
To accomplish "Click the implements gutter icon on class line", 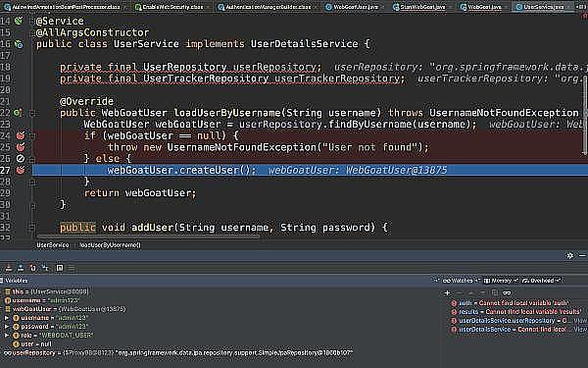I will 19,44.
